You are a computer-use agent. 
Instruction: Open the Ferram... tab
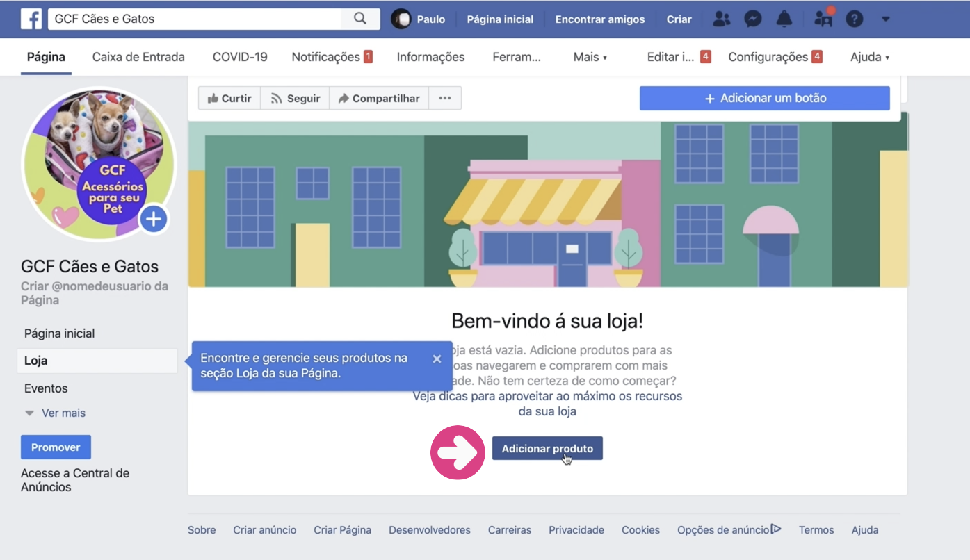[x=517, y=57]
